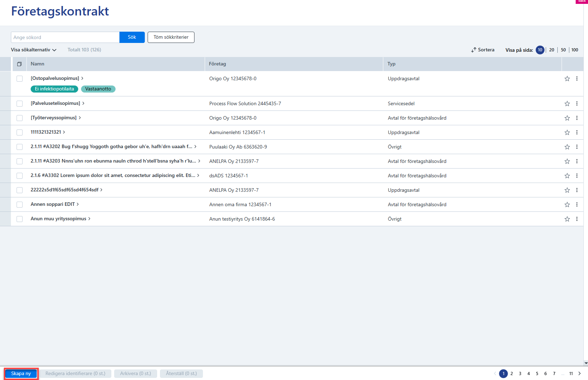Viewport: 588px width, 380px height.
Task: Open the [Palvelusetelisopimus] contract
Action: pos(57,103)
